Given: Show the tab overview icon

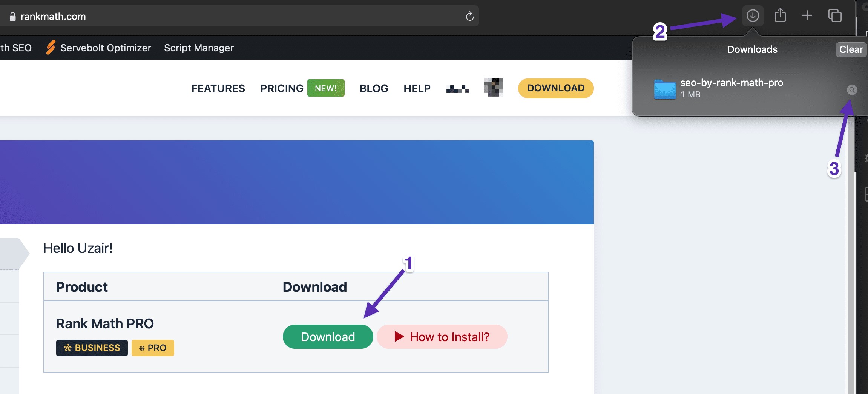Looking at the screenshot, I should pos(835,16).
